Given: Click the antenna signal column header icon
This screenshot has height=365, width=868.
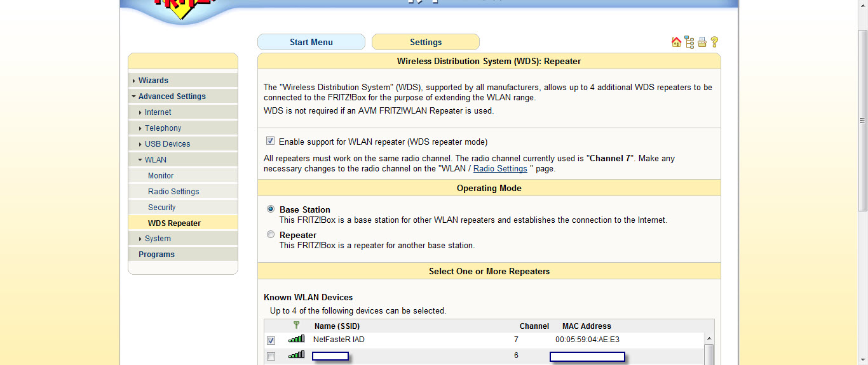Looking at the screenshot, I should 296,326.
